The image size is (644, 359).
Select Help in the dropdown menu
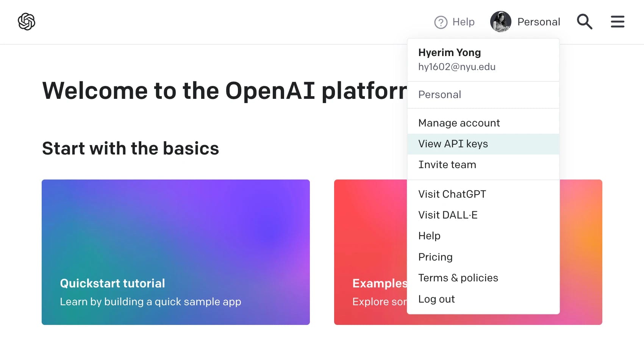click(x=483, y=236)
